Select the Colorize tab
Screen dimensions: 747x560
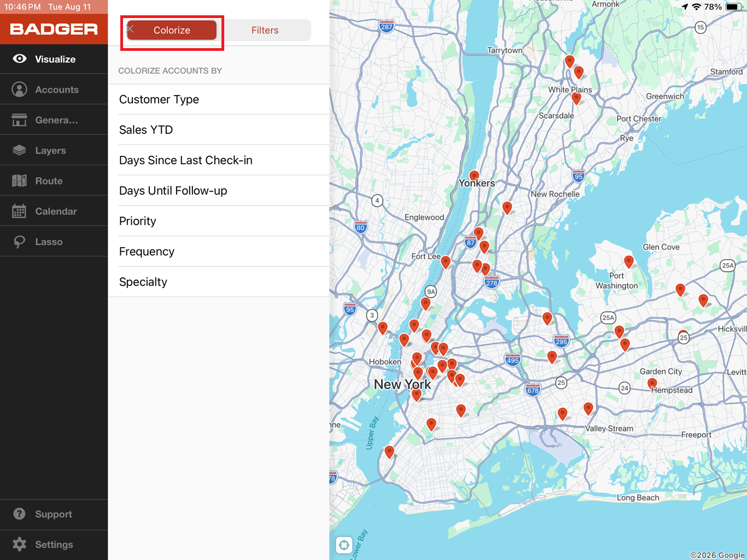tap(172, 30)
